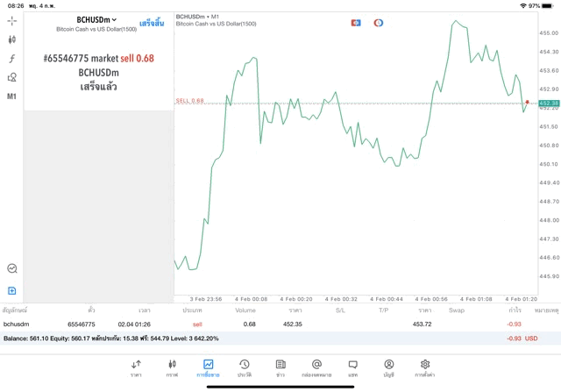Tap the Balance and Equity summary line
Image resolution: width=561 pixels, height=392 pixels.
coord(111,339)
